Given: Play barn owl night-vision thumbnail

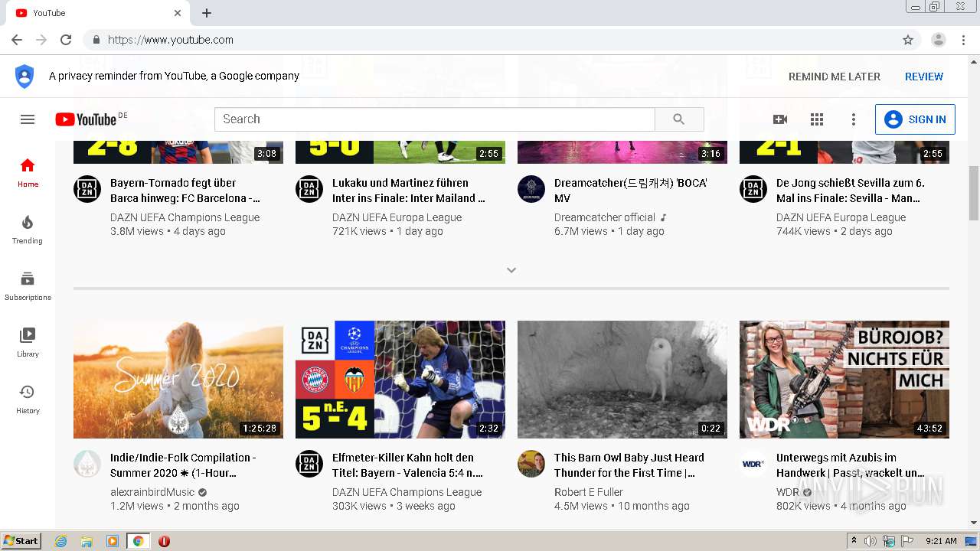Looking at the screenshot, I should click(622, 380).
